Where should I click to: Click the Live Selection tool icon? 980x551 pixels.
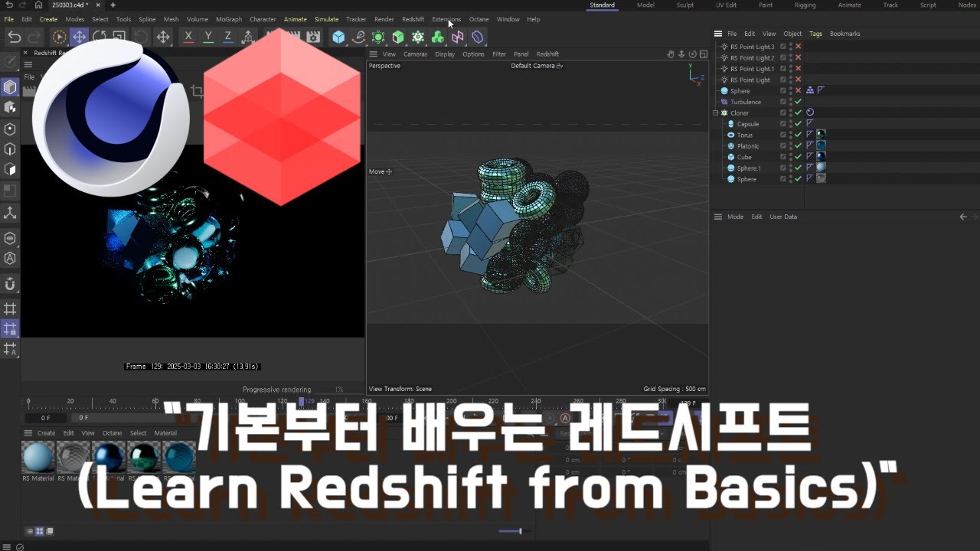click(59, 37)
